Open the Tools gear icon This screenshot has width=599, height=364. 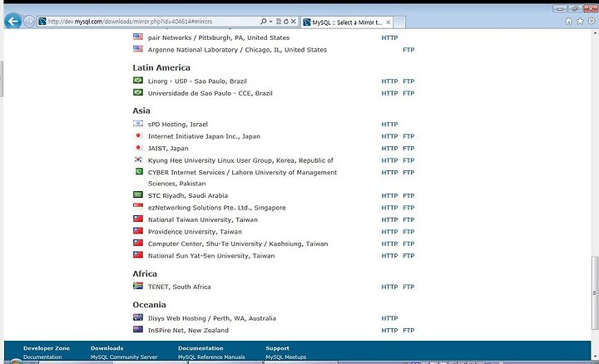pyautogui.click(x=592, y=22)
